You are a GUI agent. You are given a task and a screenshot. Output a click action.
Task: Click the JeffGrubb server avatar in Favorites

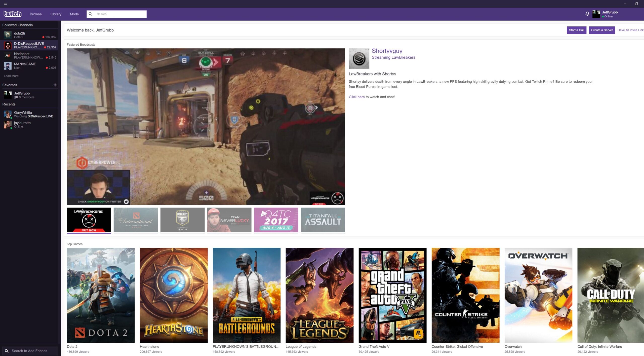[8, 95]
